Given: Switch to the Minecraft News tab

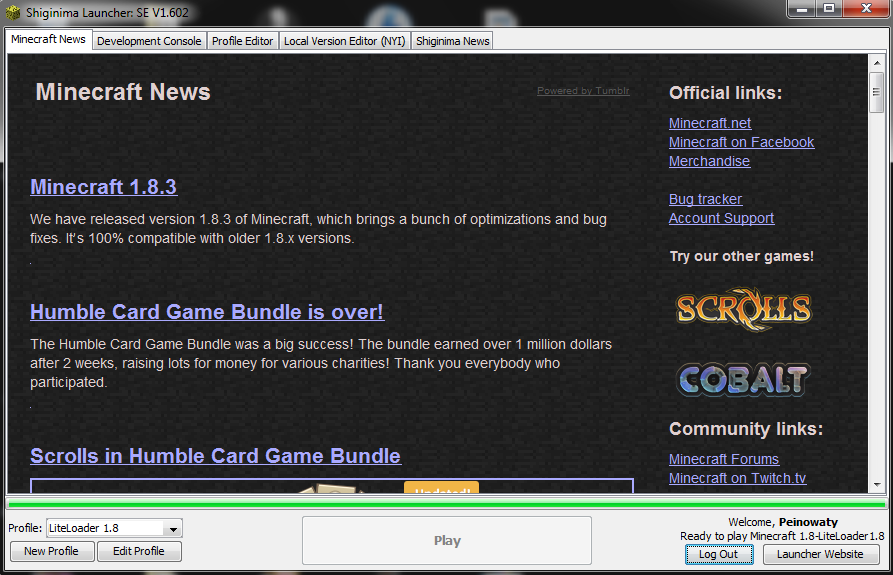Looking at the screenshot, I should [x=48, y=39].
